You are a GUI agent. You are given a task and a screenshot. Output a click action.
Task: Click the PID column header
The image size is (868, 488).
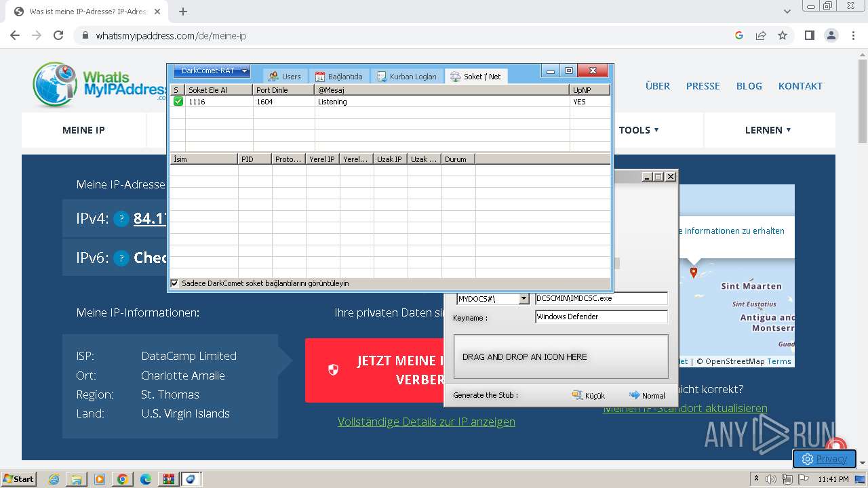click(255, 159)
